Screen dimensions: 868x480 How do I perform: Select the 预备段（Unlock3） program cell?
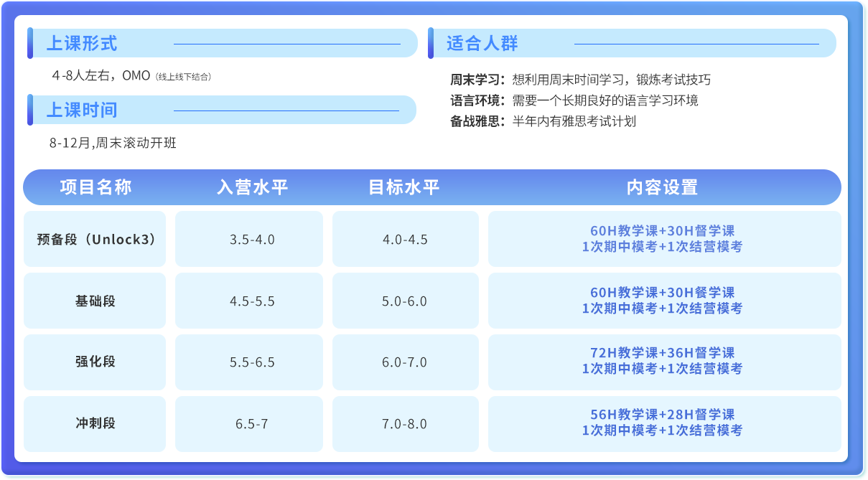click(95, 239)
